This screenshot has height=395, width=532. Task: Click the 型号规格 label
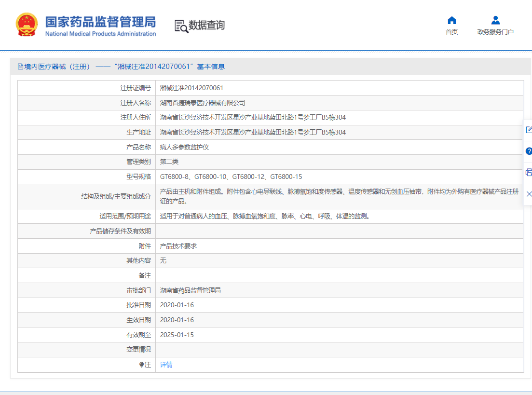tap(138, 177)
